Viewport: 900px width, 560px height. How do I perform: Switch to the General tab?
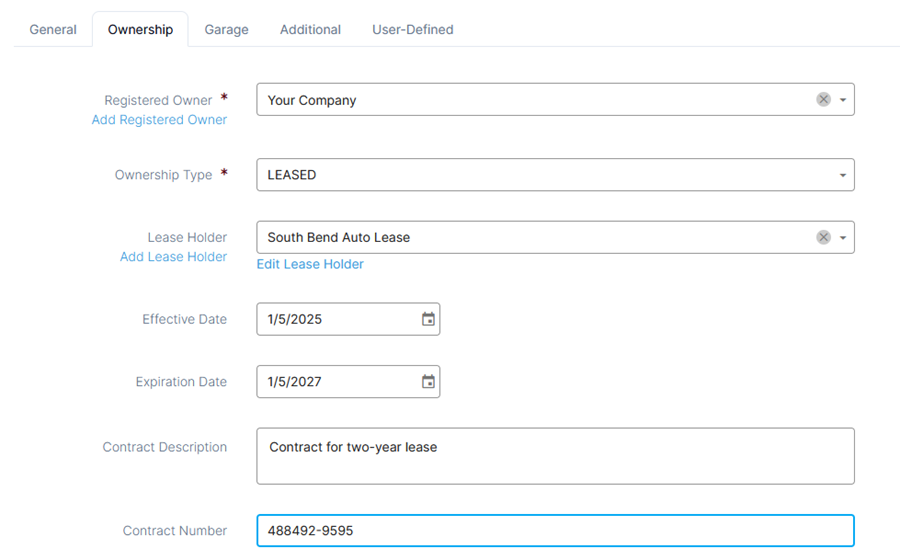(x=53, y=29)
